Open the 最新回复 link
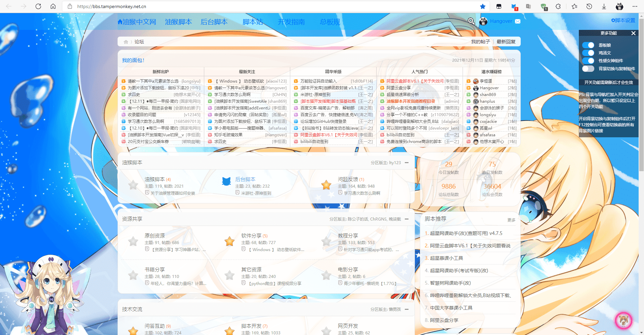The width and height of the screenshot is (644, 335). click(506, 42)
